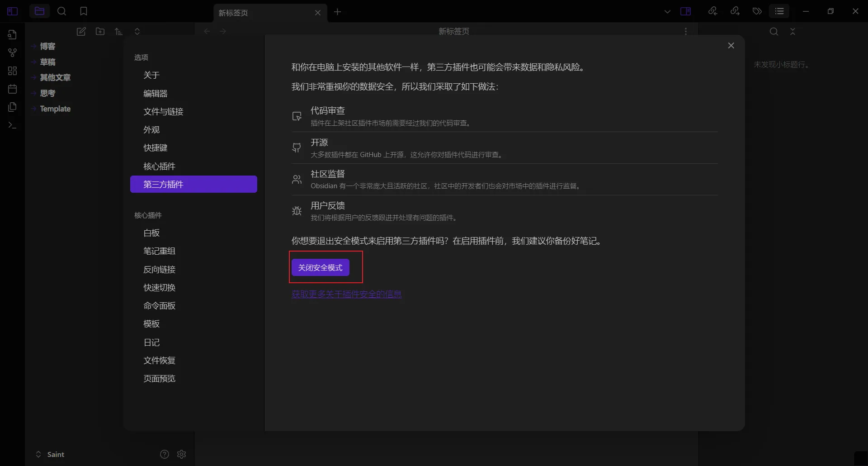This screenshot has height=466, width=868.
Task: Collapse or expand all folders icon
Action: coord(137,31)
